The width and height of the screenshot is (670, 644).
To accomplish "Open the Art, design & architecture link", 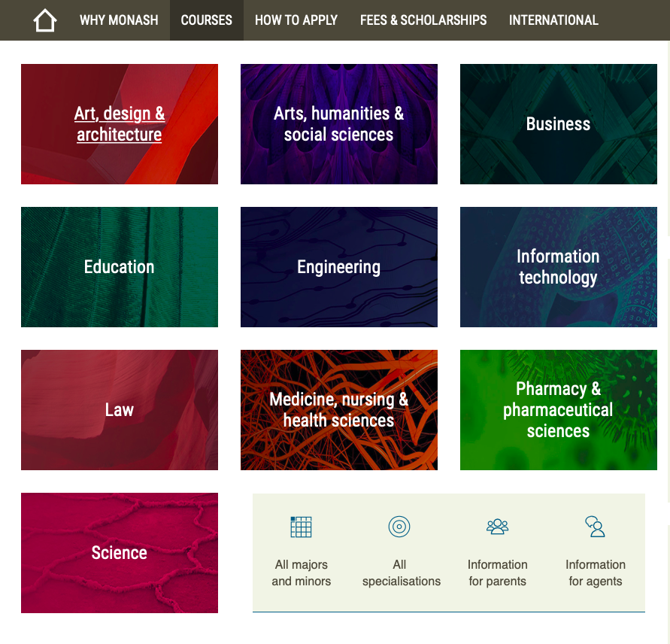I will click(x=120, y=124).
